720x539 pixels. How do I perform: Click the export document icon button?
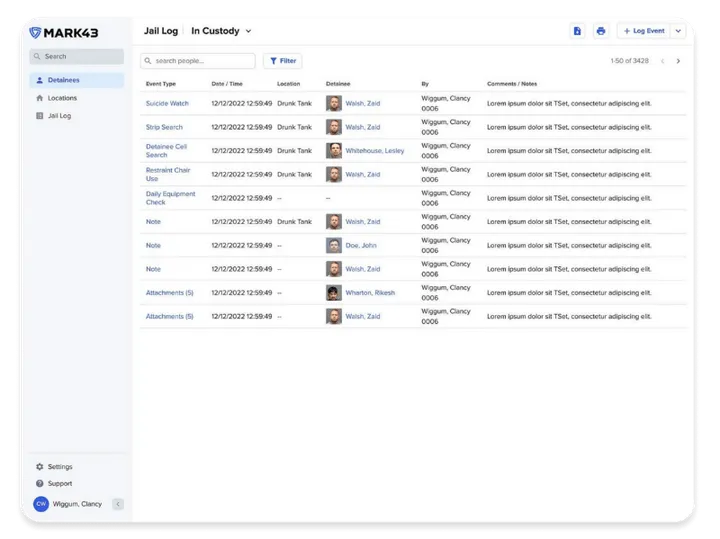click(577, 31)
